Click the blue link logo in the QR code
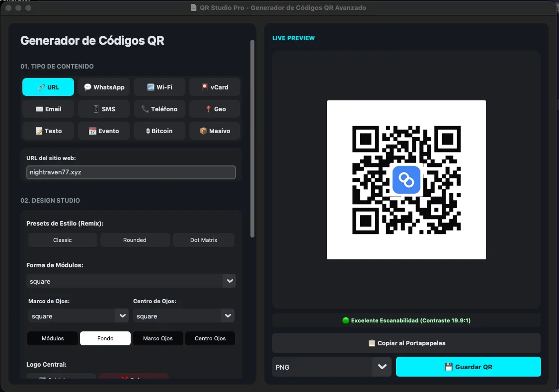 click(x=406, y=180)
